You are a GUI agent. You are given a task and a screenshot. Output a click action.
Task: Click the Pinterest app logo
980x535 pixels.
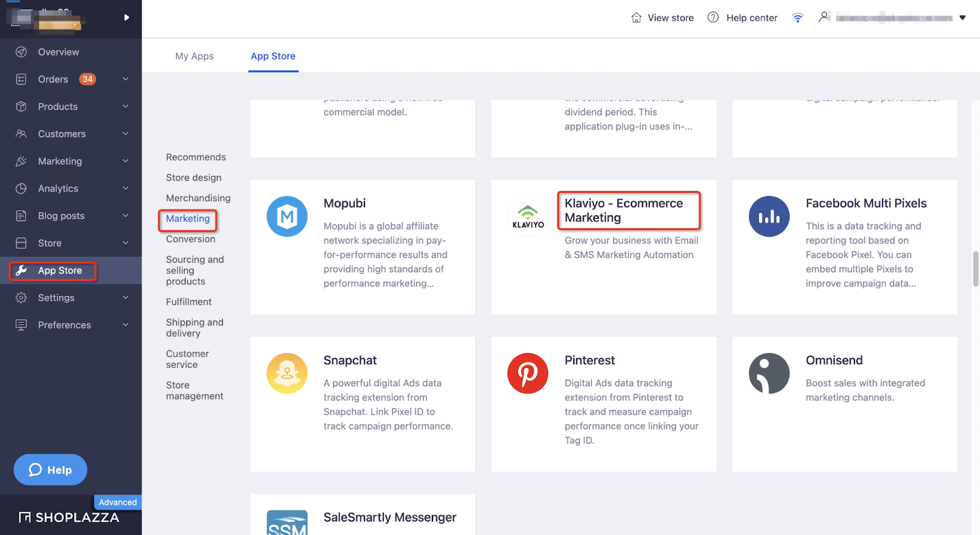click(528, 373)
